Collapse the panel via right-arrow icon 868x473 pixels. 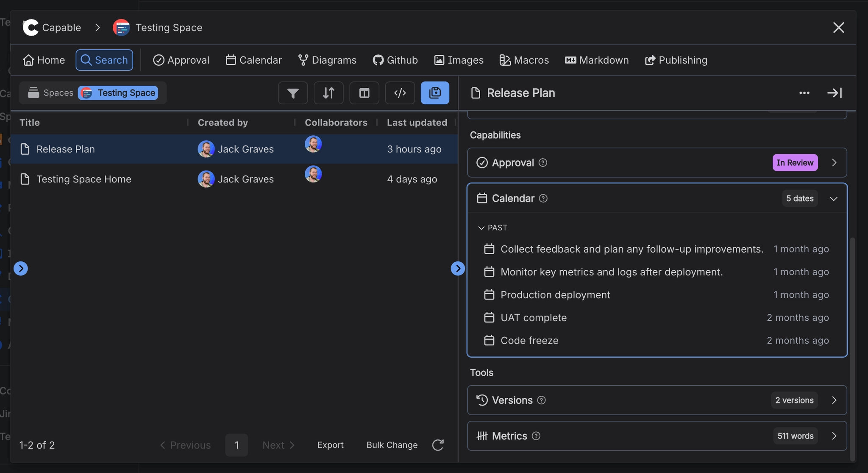[834, 93]
